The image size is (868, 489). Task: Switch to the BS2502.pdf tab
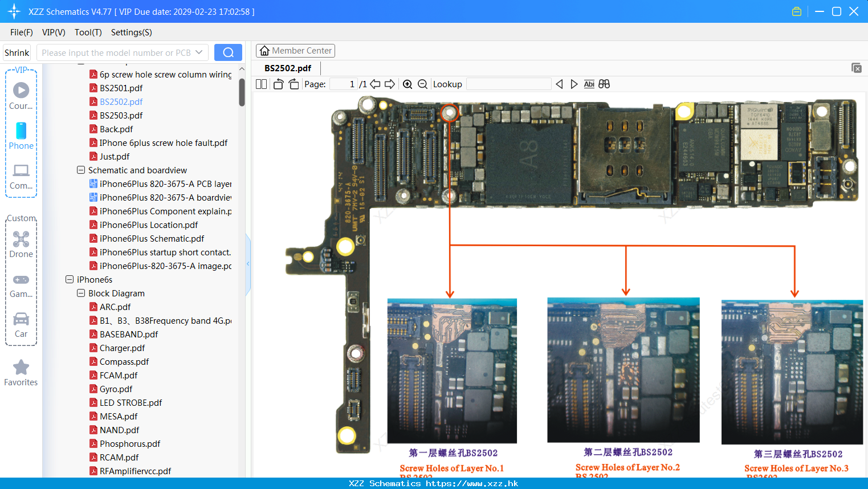click(x=288, y=68)
